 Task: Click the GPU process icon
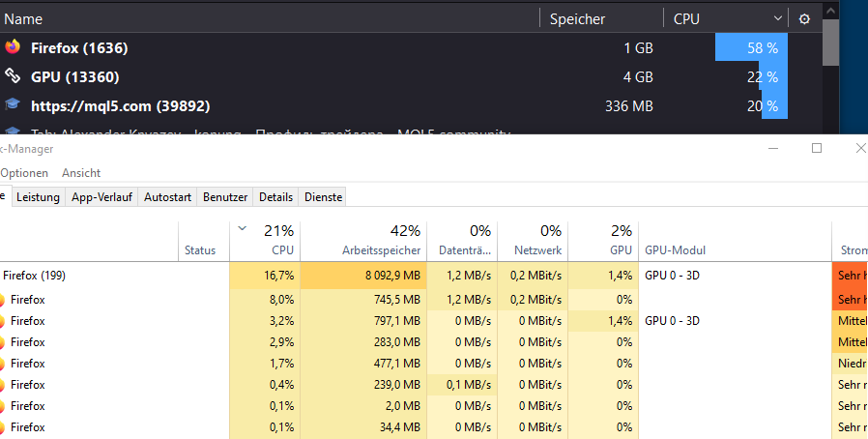tap(13, 76)
